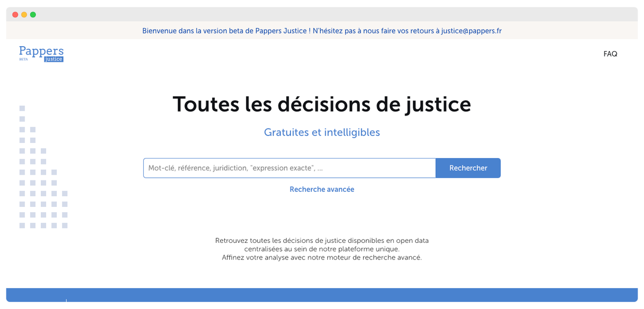Focus the keyword search input field

[x=289, y=168]
